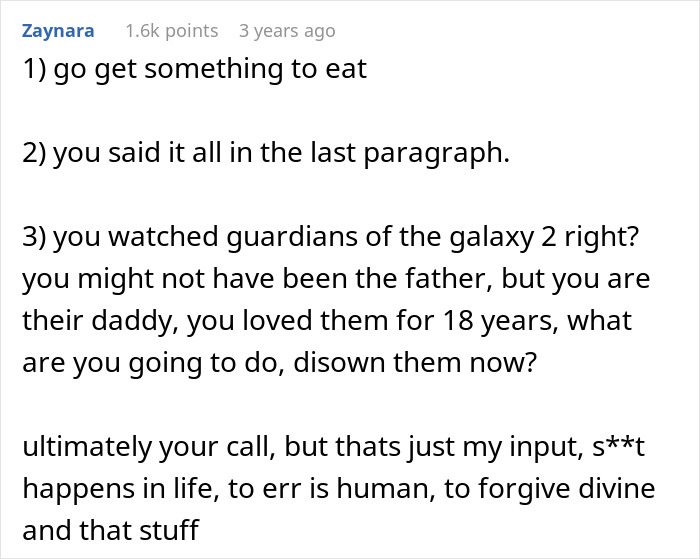Click the word 'divine' in the comment

pos(622,489)
